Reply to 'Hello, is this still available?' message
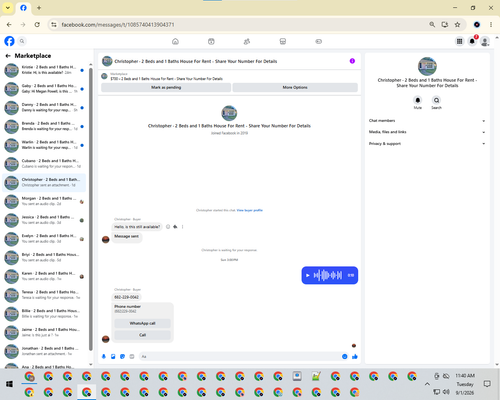Image resolution: width=500 pixels, height=400 pixels. pyautogui.click(x=175, y=227)
